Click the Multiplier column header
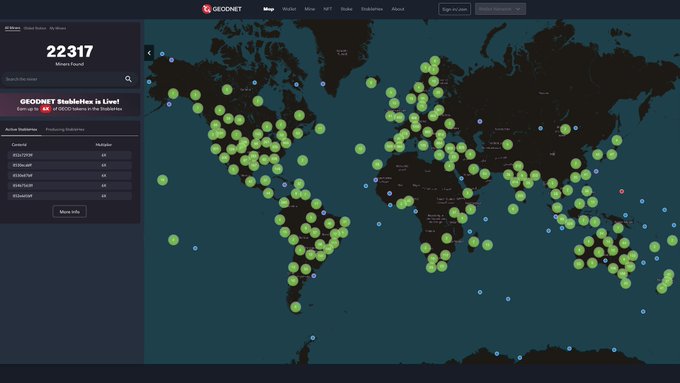The height and width of the screenshot is (383, 680). click(104, 144)
